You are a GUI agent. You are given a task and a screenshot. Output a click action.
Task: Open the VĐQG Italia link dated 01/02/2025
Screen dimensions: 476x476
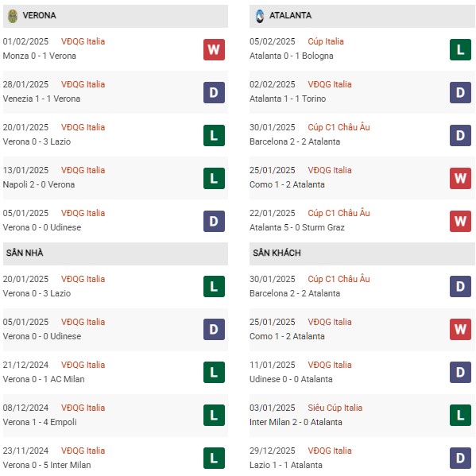point(83,41)
